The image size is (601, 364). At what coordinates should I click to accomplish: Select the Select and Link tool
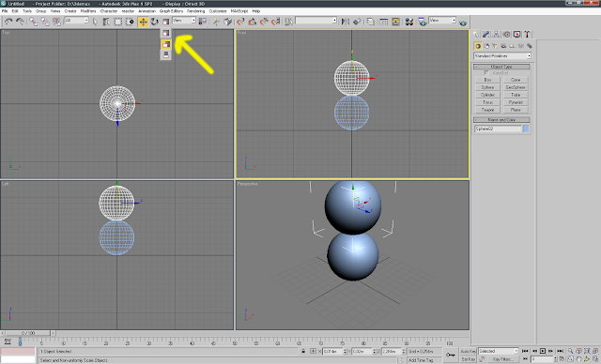click(34, 22)
